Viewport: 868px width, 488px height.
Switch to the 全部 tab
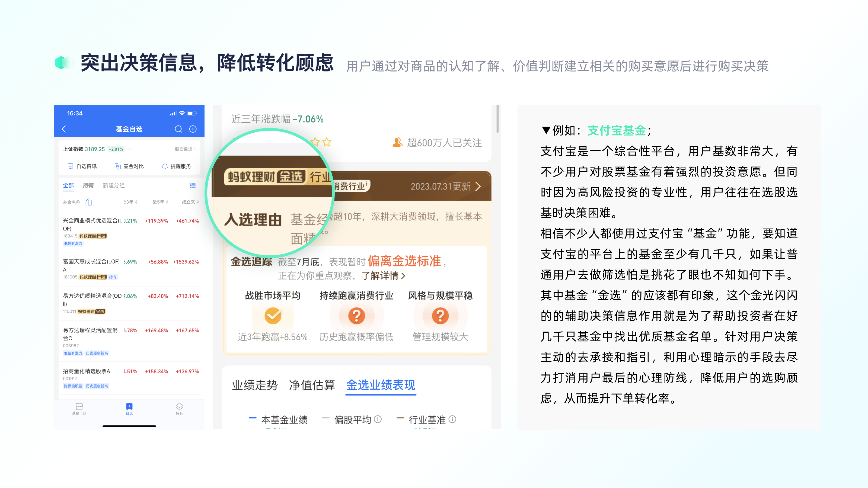coord(68,185)
